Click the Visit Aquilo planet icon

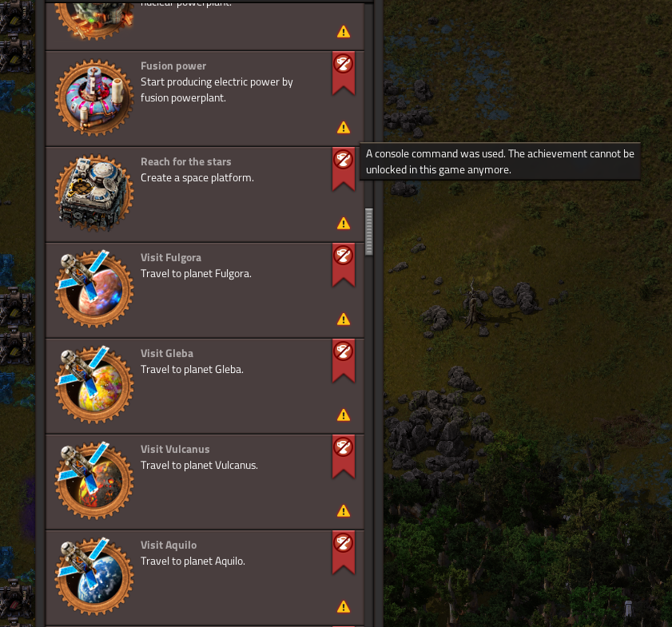(x=94, y=577)
